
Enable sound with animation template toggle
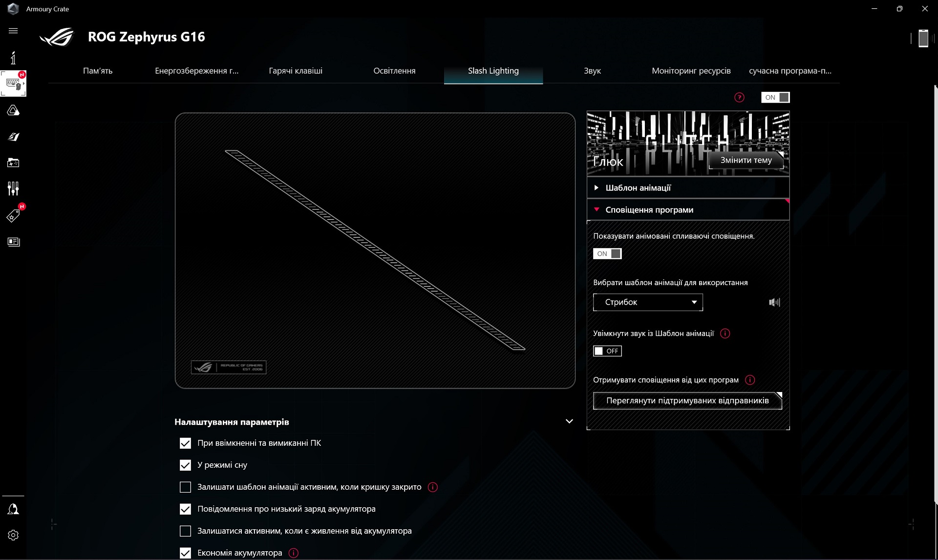point(607,351)
